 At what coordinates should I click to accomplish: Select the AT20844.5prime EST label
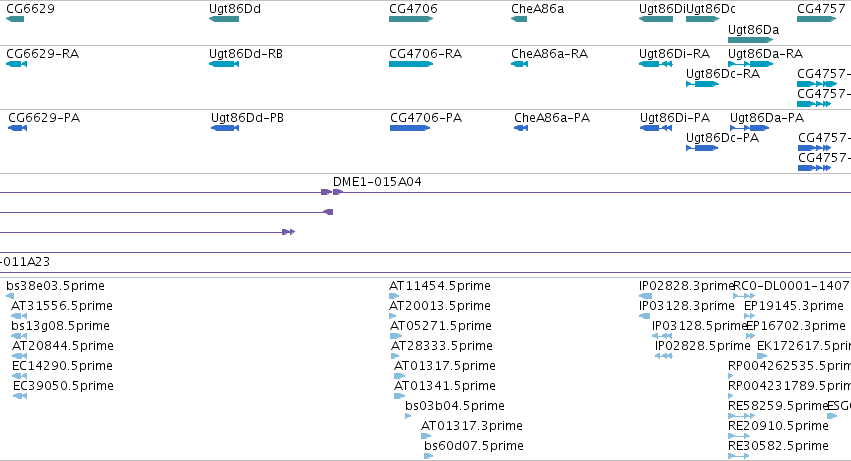62,346
